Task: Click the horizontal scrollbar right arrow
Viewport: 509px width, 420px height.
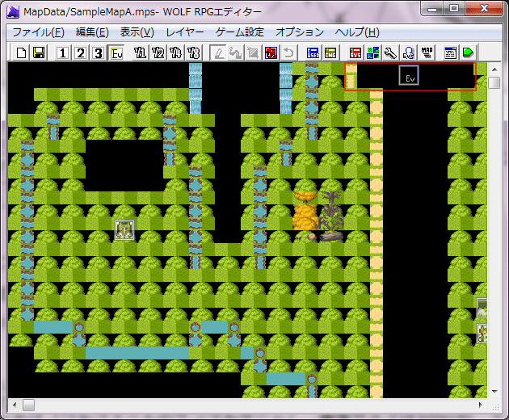Action: pos(480,405)
